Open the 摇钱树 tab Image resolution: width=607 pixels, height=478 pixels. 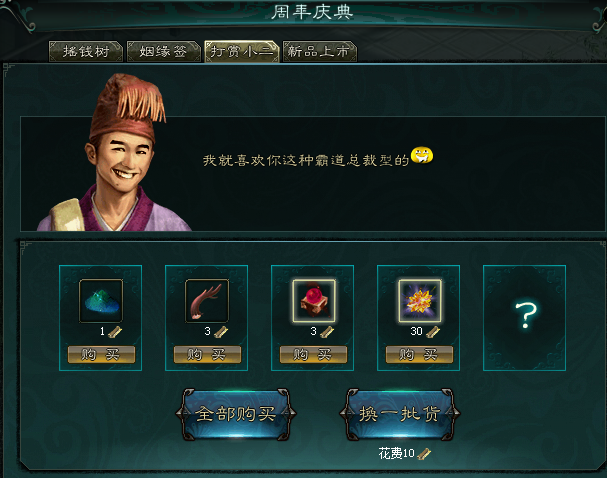coord(86,51)
